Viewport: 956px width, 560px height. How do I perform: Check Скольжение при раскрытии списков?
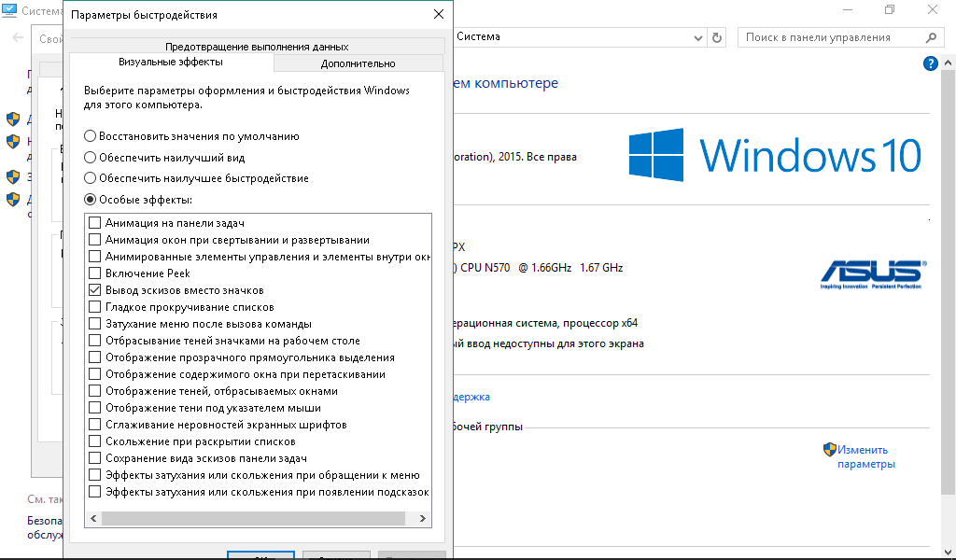(95, 441)
